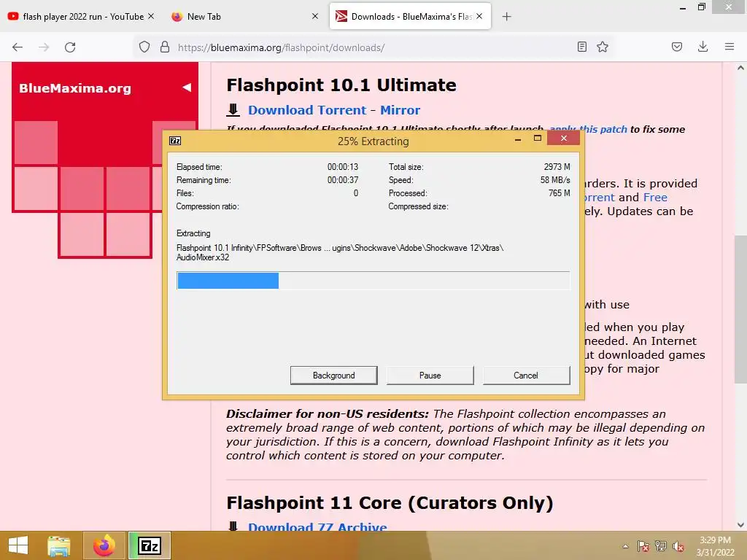
Task: Open the Save to Pocket icon
Action: [x=677, y=47]
